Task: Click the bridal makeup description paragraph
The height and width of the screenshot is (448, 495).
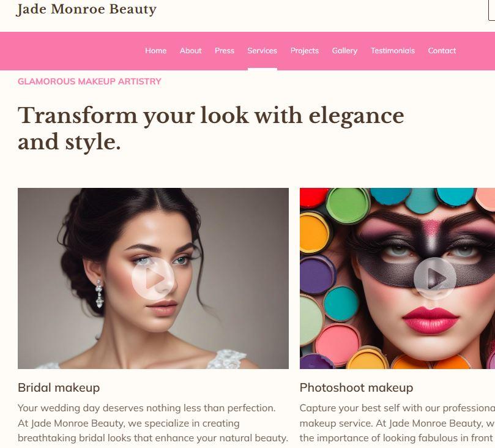Action: (x=153, y=423)
